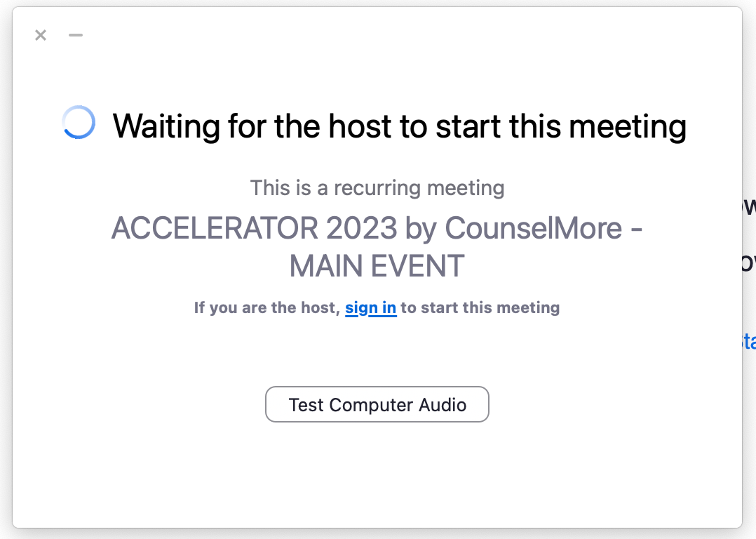756x539 pixels.
Task: Close the waiting room window
Action: tap(41, 35)
